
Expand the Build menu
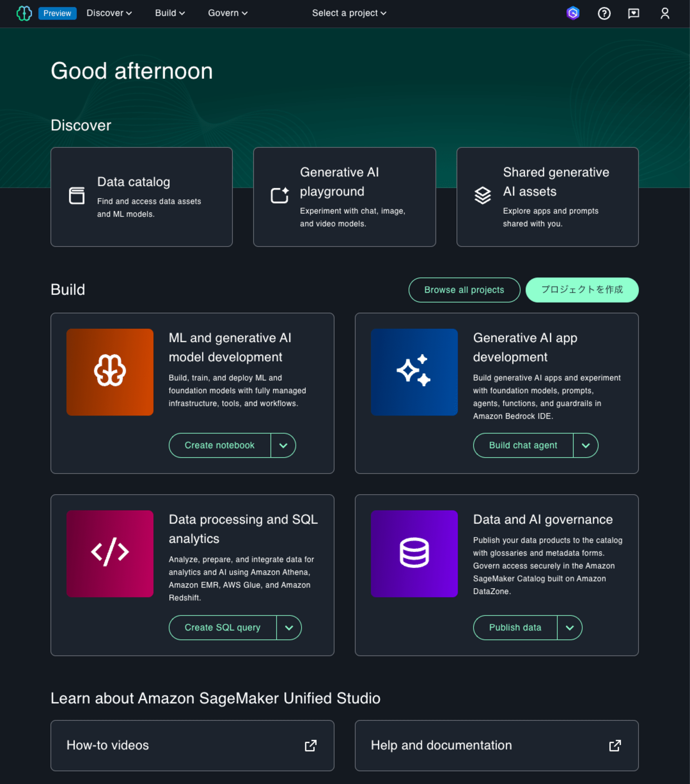coord(170,13)
